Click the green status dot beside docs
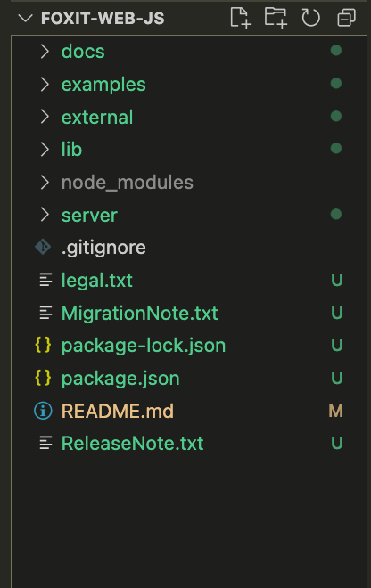 [x=336, y=50]
